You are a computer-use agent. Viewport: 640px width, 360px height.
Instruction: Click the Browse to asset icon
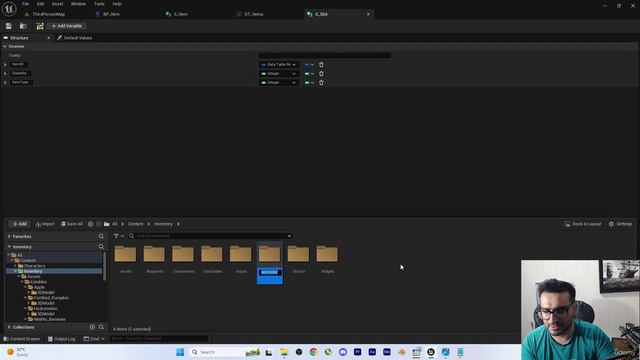(x=23, y=26)
